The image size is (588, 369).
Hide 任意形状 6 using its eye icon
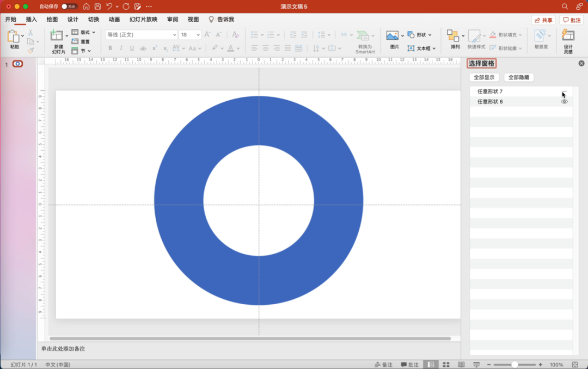pyautogui.click(x=565, y=102)
